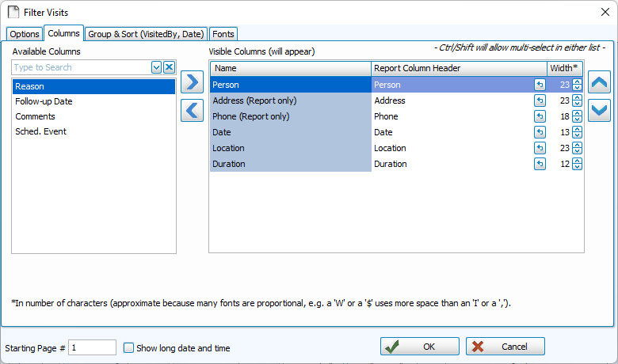618x364 pixels.
Task: Clear the search box with X icon
Action: click(x=169, y=68)
